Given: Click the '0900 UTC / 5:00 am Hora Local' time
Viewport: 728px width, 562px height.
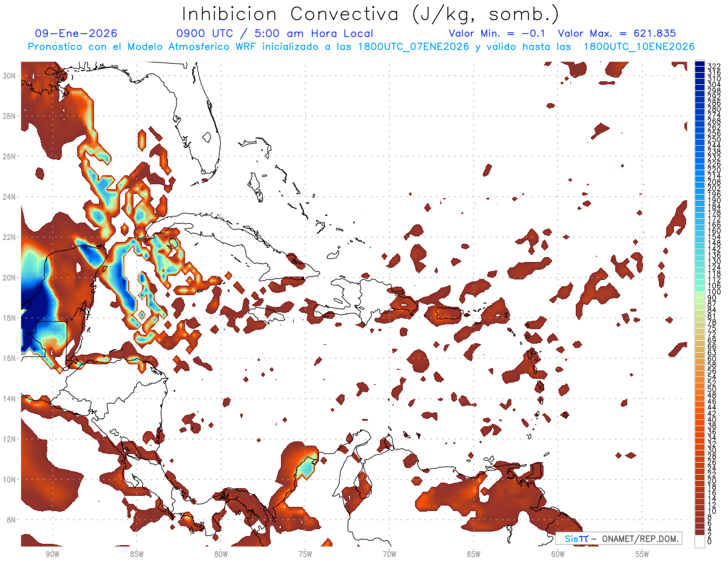Looking at the screenshot, I should [x=274, y=33].
